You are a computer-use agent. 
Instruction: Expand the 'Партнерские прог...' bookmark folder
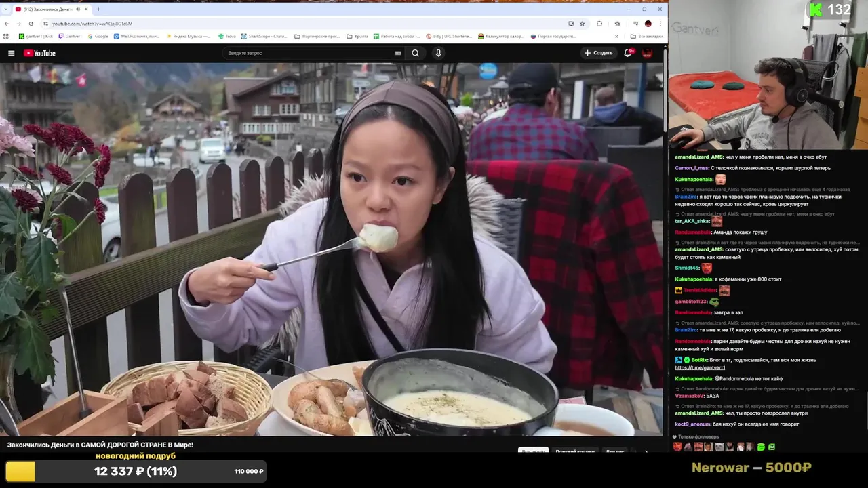click(x=317, y=36)
